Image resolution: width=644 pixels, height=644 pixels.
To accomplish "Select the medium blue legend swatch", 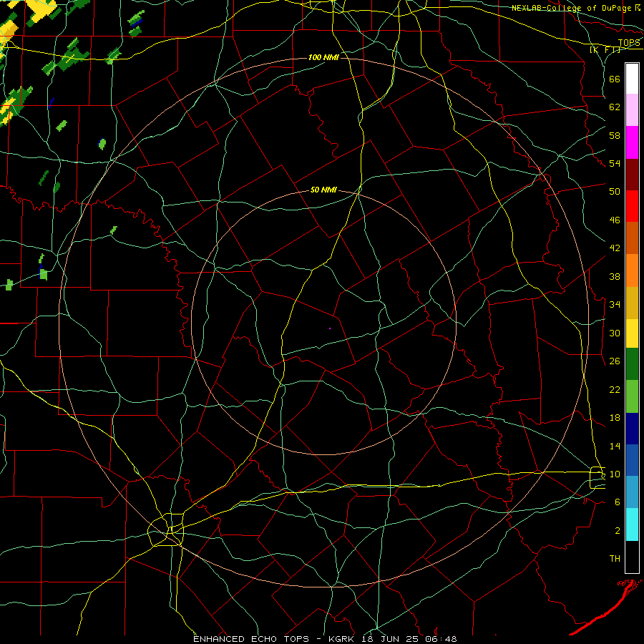I will pos(632,460).
